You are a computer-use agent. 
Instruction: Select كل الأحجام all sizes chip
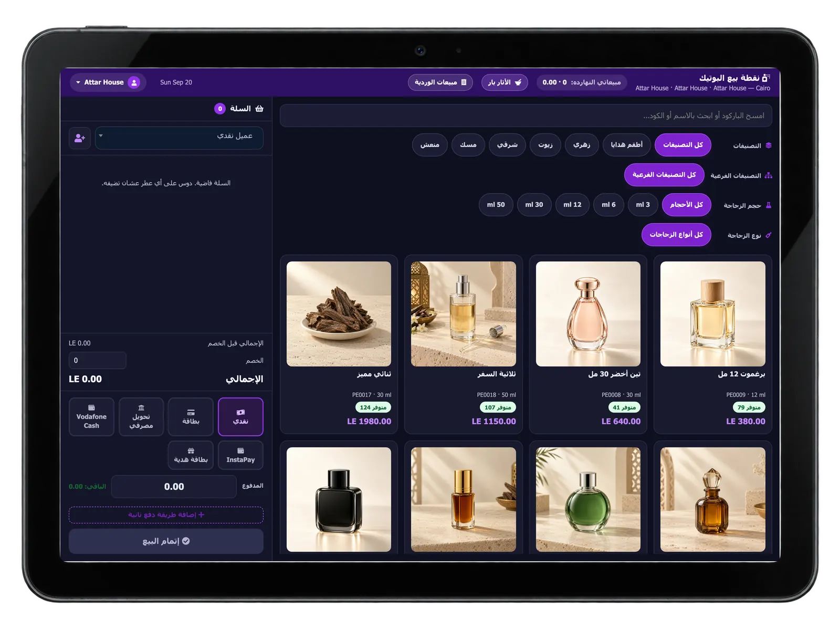686,205
